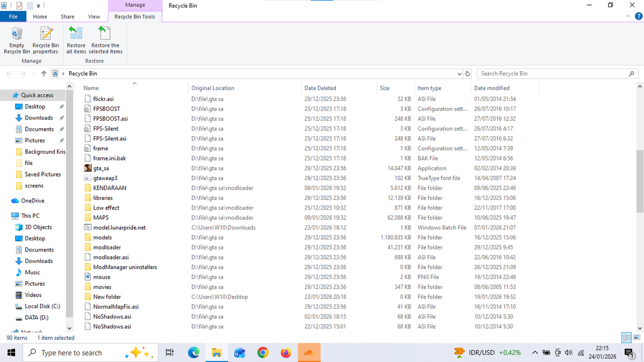
Task: Sort by Item type column header
Action: 442,88
